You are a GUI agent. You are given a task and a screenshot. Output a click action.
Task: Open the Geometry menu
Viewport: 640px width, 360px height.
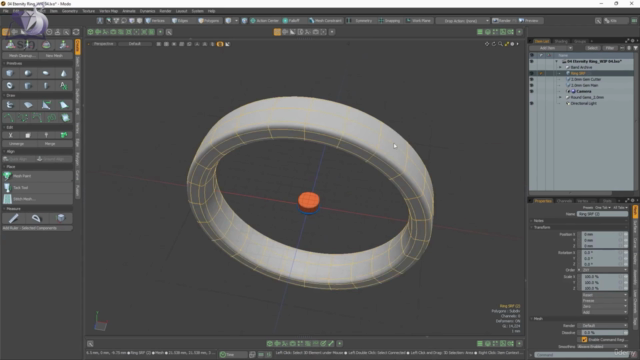coord(69,11)
